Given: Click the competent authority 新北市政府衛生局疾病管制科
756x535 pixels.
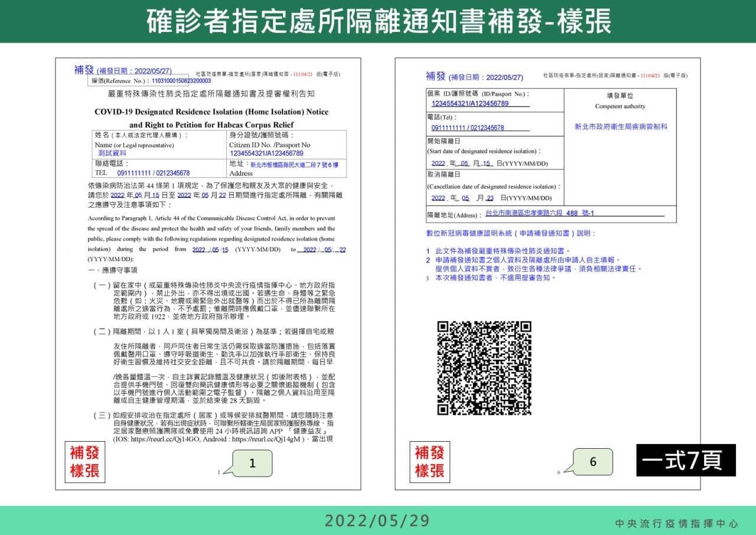Looking at the screenshot, I should point(621,126).
